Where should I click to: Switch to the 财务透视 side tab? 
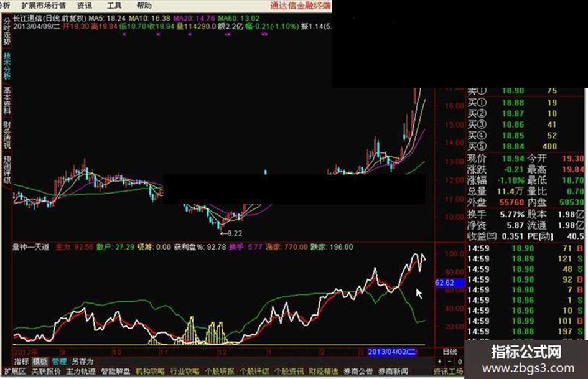[x=7, y=134]
